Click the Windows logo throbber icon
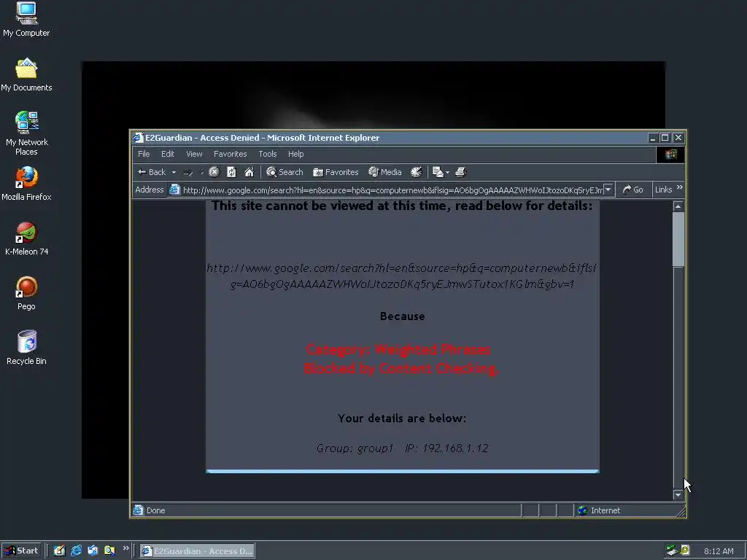This screenshot has height=560, width=747. coord(671,155)
